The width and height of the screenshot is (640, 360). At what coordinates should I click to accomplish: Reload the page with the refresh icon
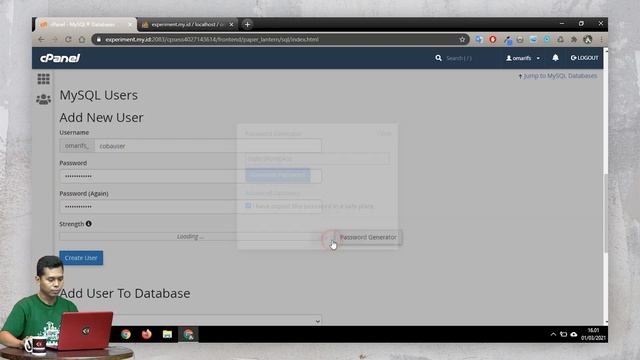tap(68, 40)
